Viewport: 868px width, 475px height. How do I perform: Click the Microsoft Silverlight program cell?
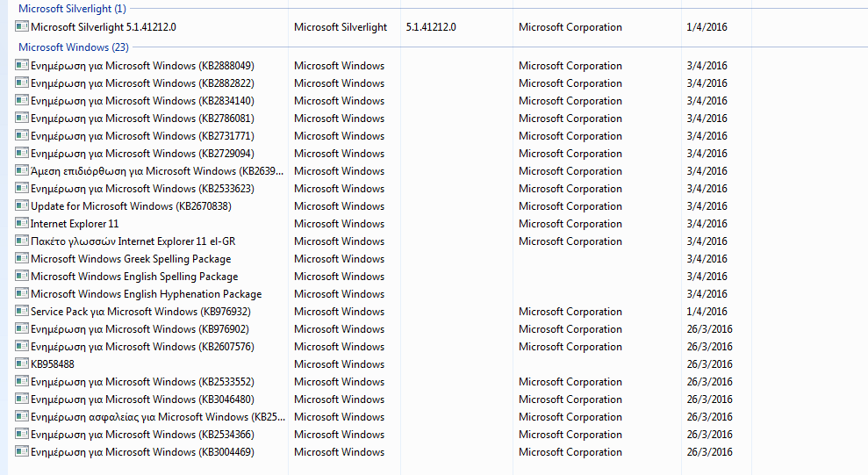pos(341,27)
